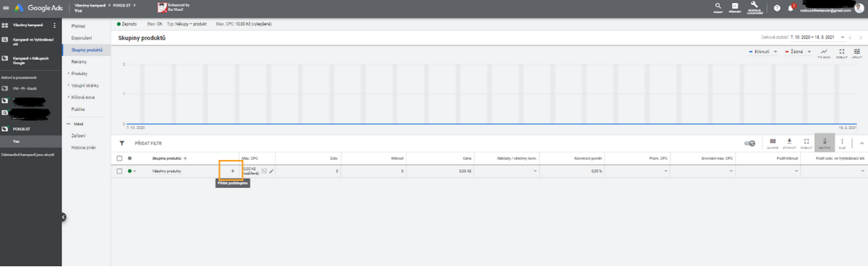Open status dropdown for Všechny produkty
The height and width of the screenshot is (267, 868).
pos(132,171)
